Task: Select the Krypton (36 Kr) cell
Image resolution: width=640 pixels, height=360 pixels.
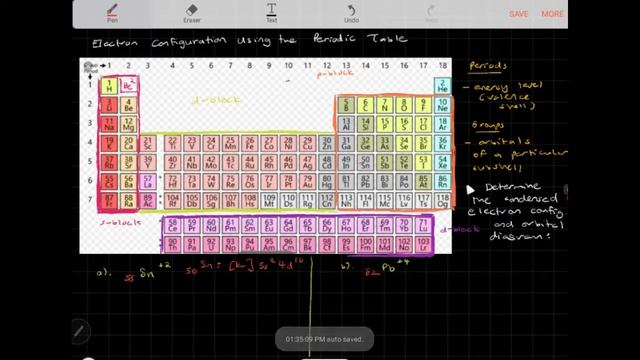Action: point(442,143)
